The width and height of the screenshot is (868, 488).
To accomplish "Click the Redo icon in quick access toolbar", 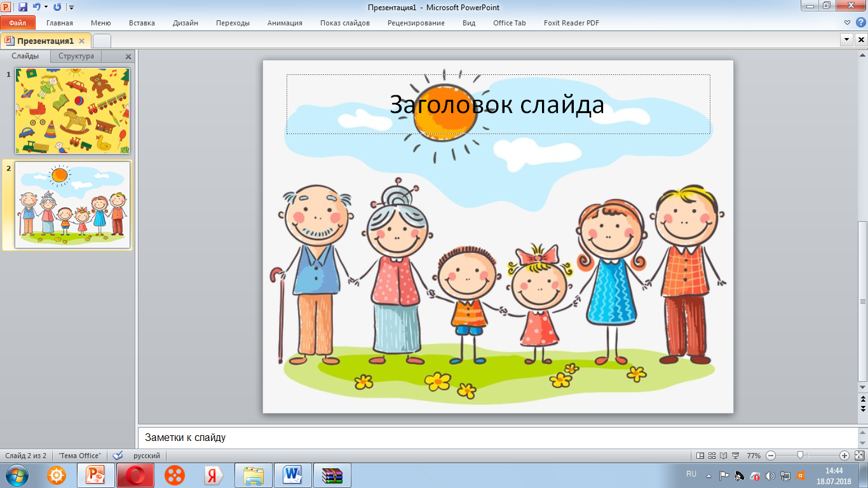I will coord(57,7).
